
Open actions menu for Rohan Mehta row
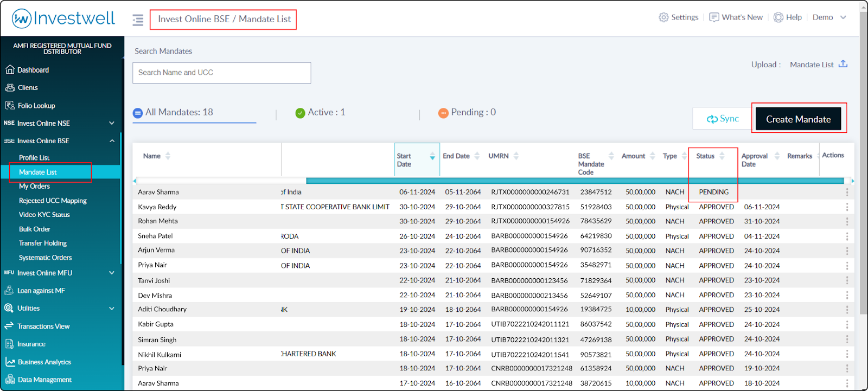point(847,221)
